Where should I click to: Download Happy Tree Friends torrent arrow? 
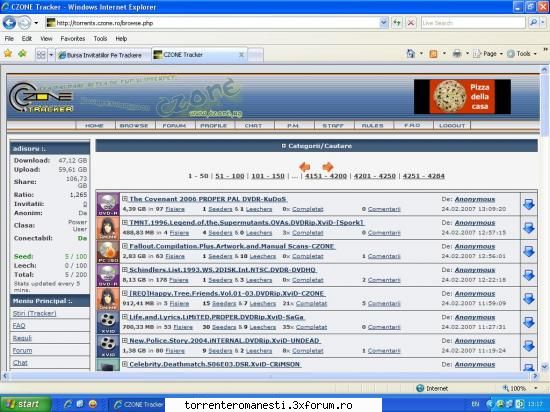coord(529,299)
